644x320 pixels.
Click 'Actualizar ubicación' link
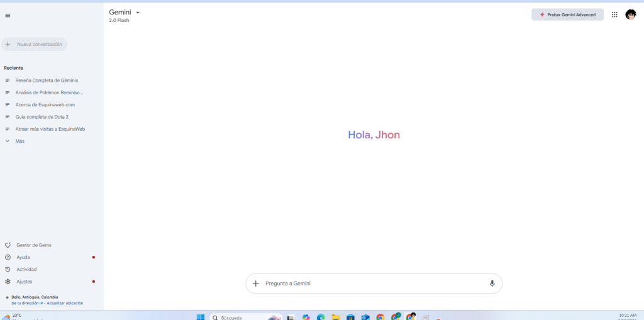click(x=65, y=303)
